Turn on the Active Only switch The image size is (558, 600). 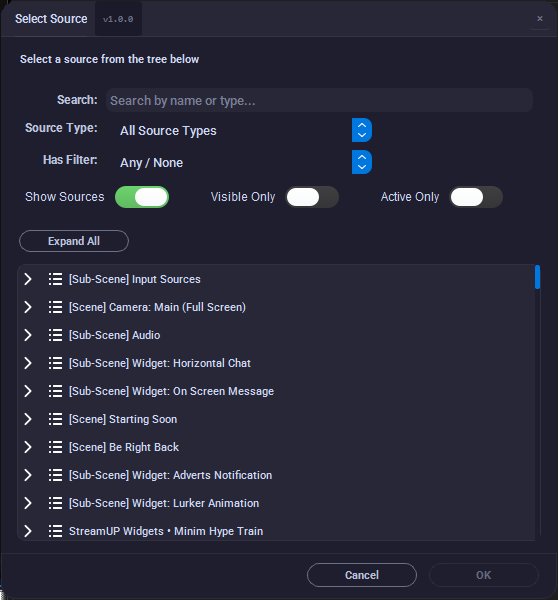[x=476, y=197]
